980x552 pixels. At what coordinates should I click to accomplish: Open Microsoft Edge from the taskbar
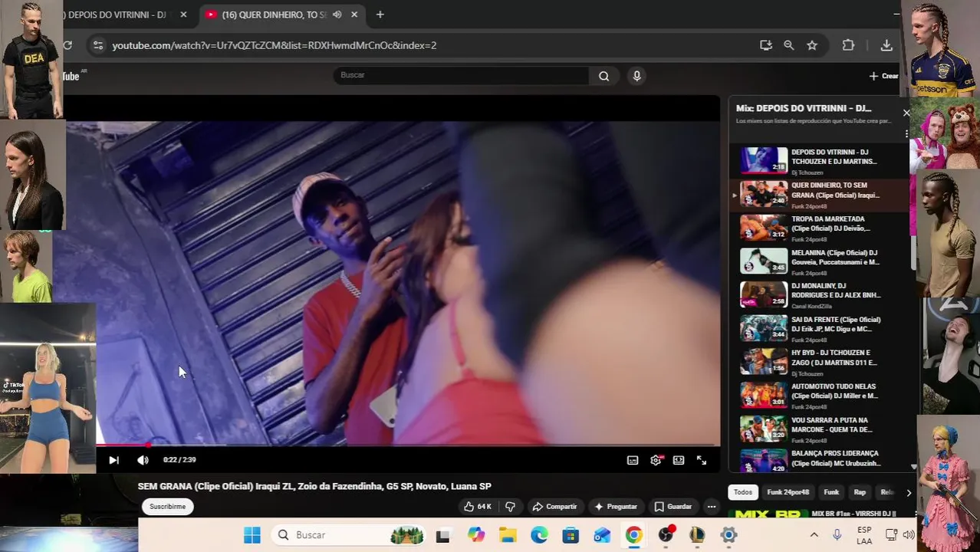539,535
